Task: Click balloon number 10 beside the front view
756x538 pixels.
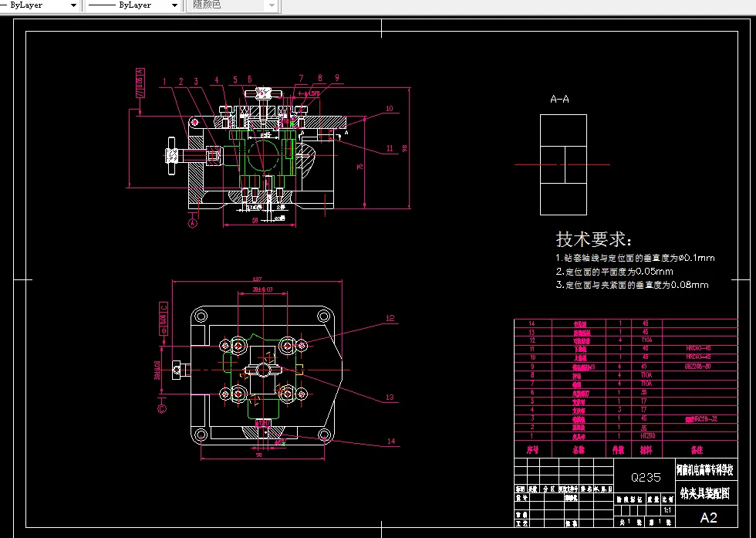Action: pyautogui.click(x=390, y=109)
